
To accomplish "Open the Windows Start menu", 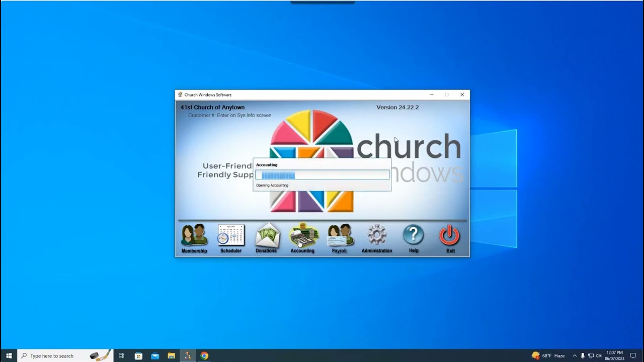I will pyautogui.click(x=9, y=356).
